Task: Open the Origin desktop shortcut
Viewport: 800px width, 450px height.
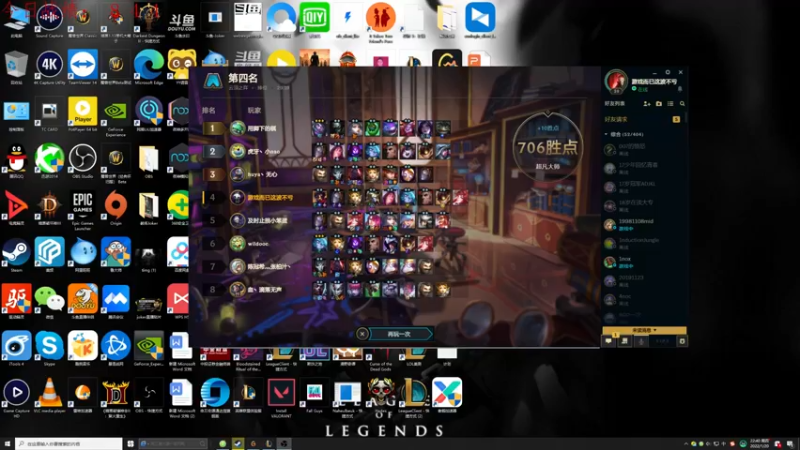Action: pyautogui.click(x=116, y=208)
